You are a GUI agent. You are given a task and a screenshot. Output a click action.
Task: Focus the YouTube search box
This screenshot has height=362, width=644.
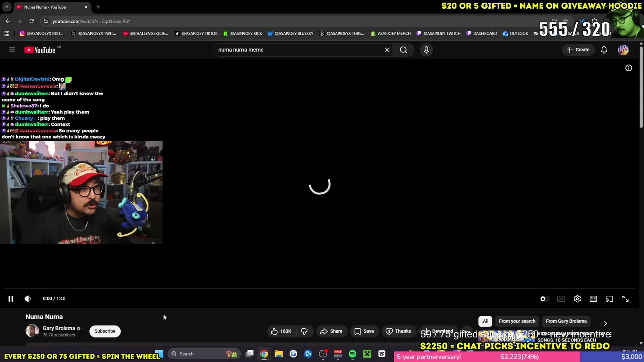coord(299,50)
